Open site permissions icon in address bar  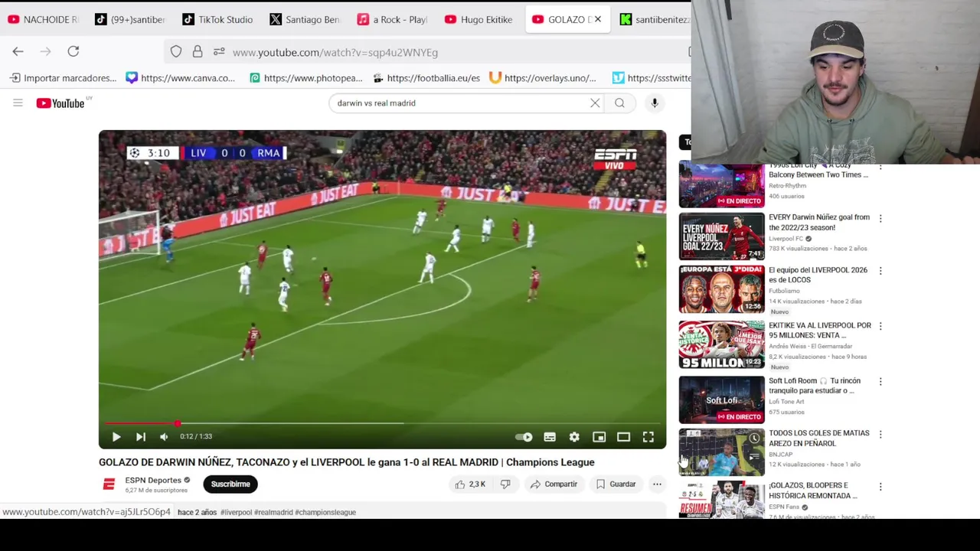coord(219,51)
